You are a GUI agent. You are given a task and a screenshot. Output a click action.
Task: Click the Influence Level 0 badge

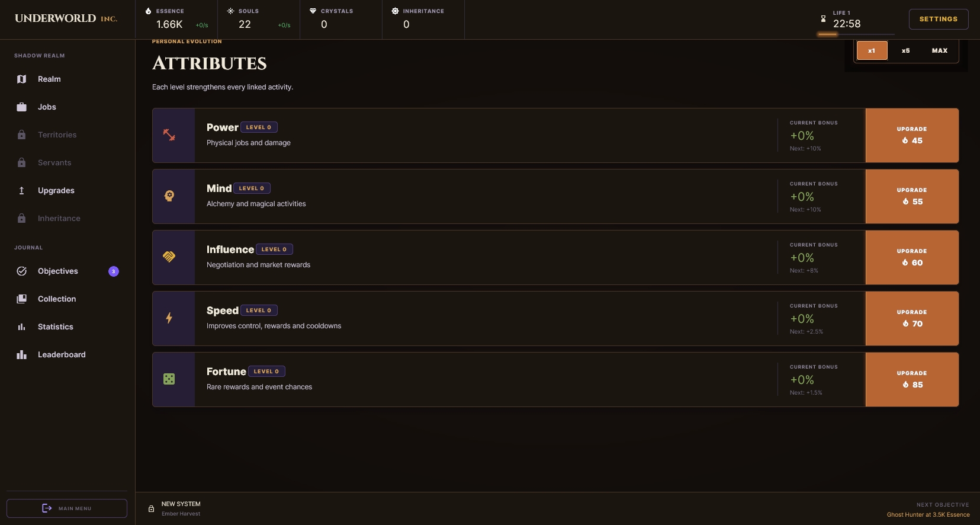pyautogui.click(x=274, y=249)
